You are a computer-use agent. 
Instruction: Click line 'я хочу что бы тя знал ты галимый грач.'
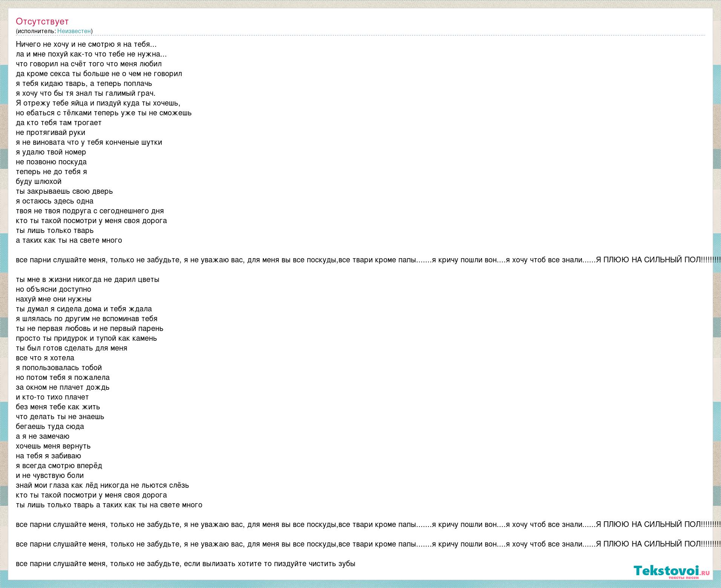tap(86, 93)
